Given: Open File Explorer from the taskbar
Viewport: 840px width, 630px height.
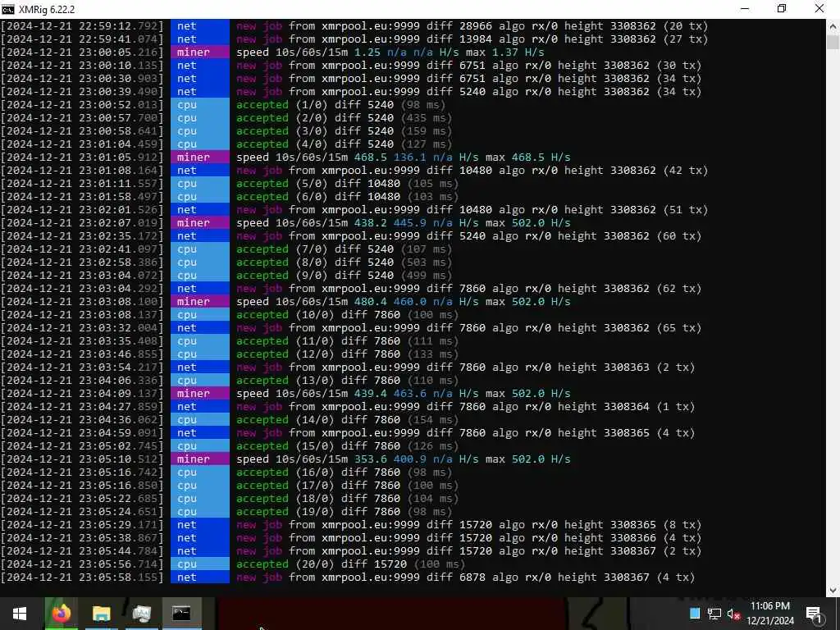Looking at the screenshot, I should (101, 614).
